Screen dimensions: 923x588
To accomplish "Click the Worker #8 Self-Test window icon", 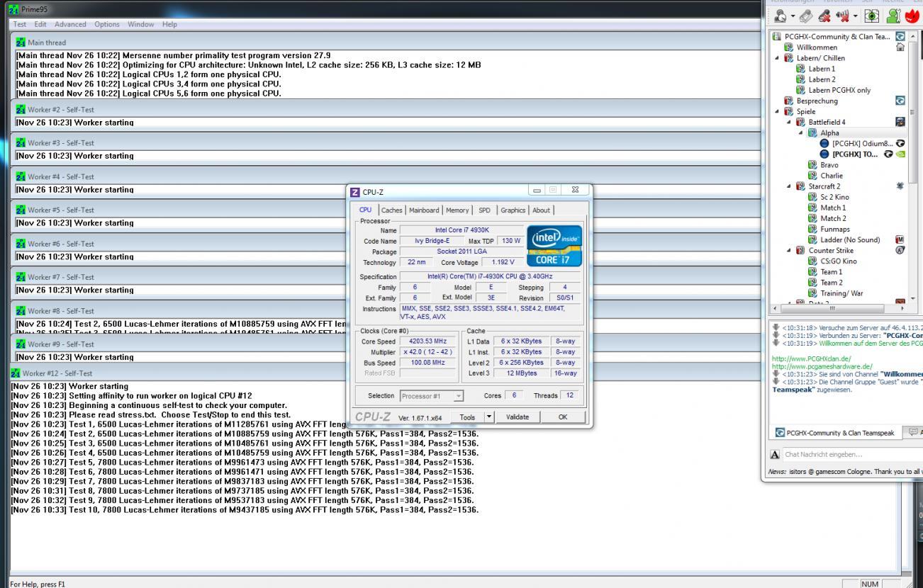I will [x=21, y=311].
